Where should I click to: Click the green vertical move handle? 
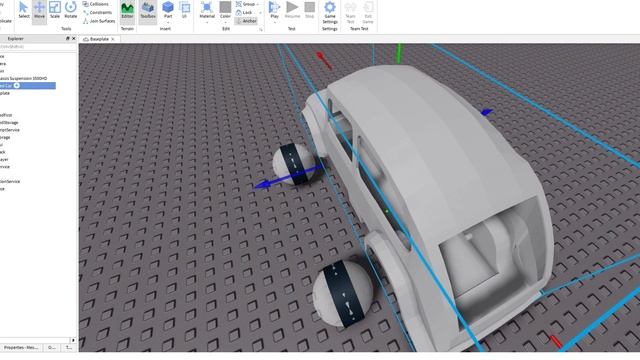(x=399, y=54)
